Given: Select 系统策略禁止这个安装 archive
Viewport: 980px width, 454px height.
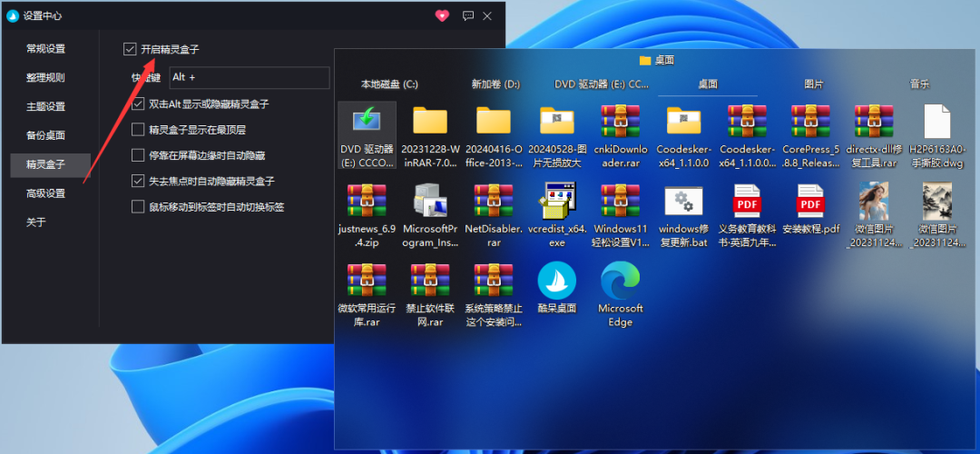Looking at the screenshot, I should [x=493, y=280].
